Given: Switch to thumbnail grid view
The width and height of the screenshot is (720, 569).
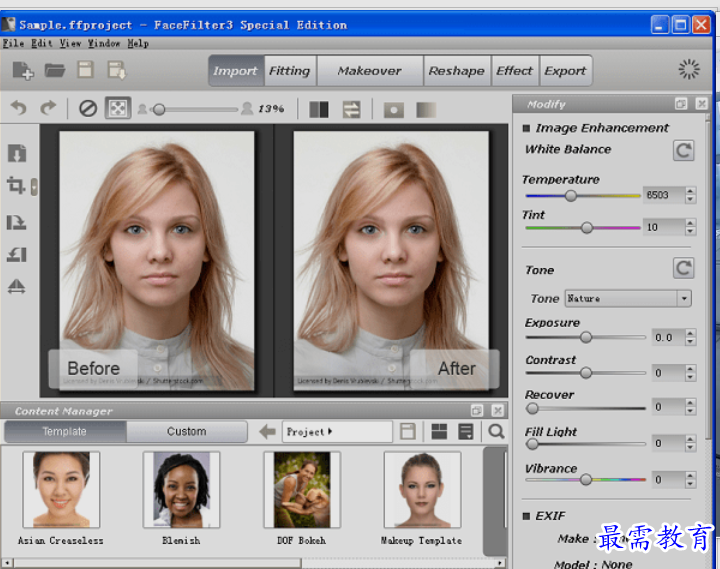Looking at the screenshot, I should coord(439,432).
